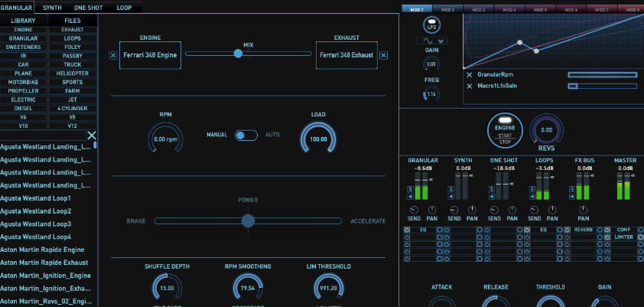Switch to the LOOP tab
This screenshot has height=307, width=644.
(125, 8)
